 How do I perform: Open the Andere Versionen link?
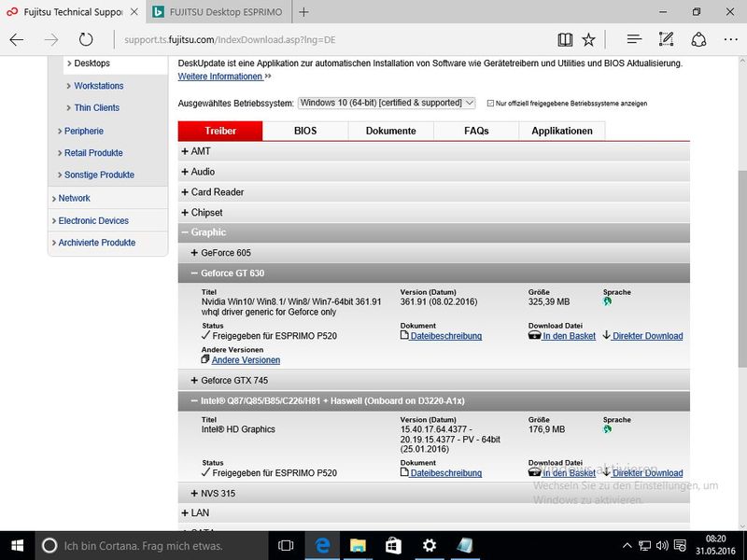tap(245, 359)
